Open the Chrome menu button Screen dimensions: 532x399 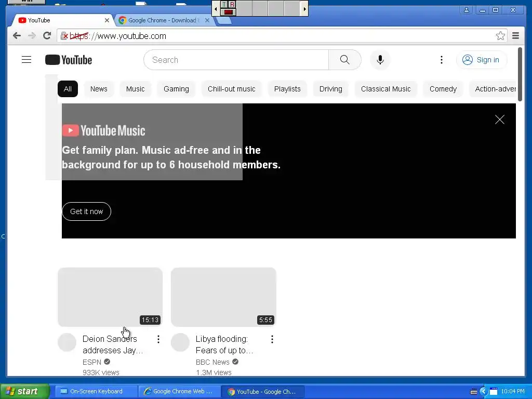click(516, 36)
